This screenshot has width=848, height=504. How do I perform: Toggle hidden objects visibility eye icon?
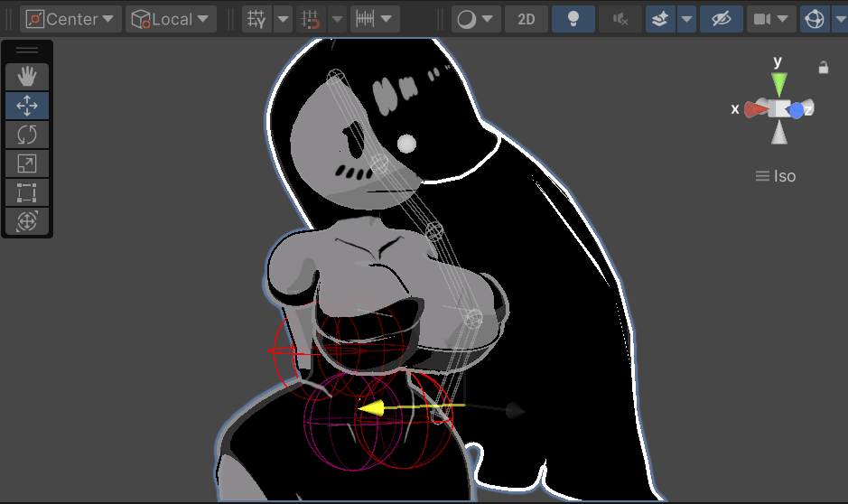tap(721, 19)
